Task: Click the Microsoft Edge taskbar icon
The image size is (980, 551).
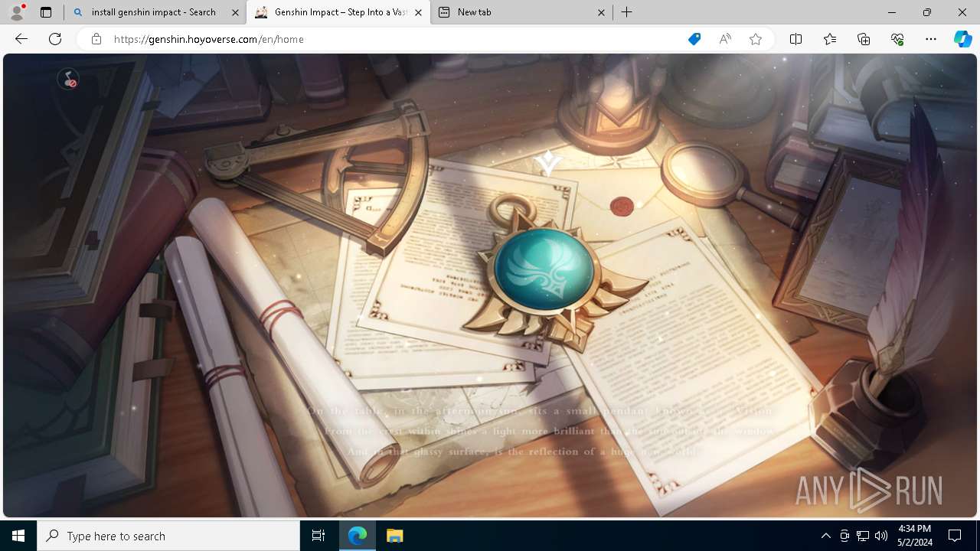Action: pos(358,536)
